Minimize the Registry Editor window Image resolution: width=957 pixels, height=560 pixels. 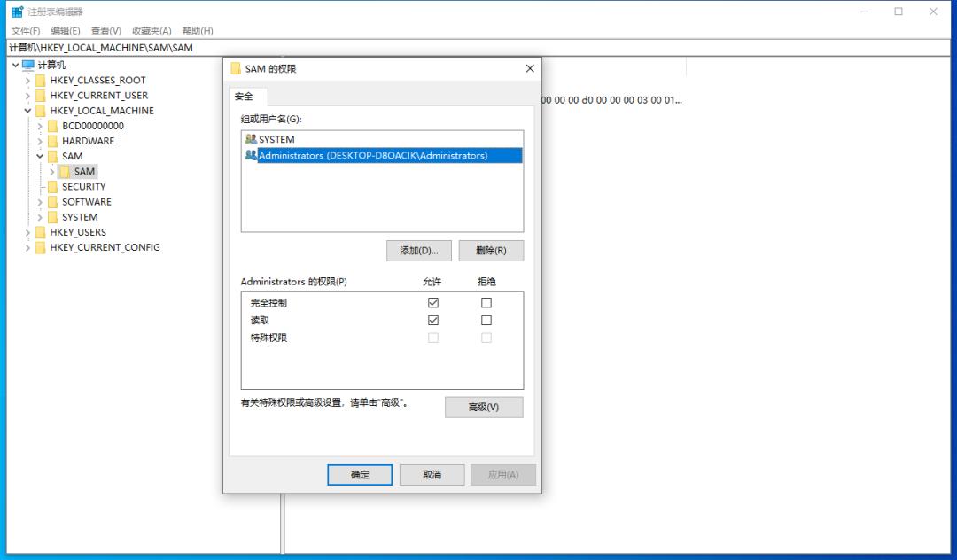pos(864,12)
